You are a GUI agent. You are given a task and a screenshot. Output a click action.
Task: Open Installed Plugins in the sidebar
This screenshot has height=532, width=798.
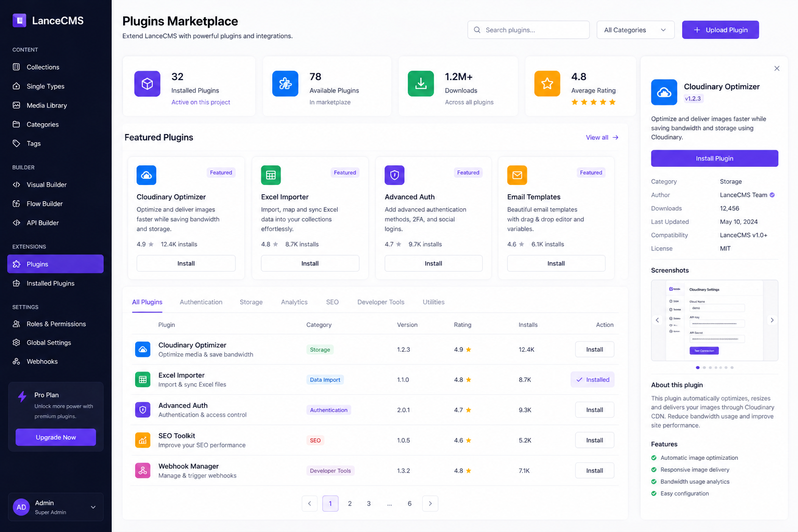50,284
